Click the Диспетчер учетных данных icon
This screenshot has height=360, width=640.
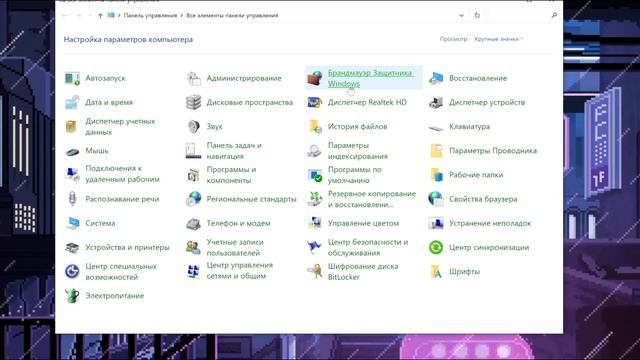pos(72,127)
